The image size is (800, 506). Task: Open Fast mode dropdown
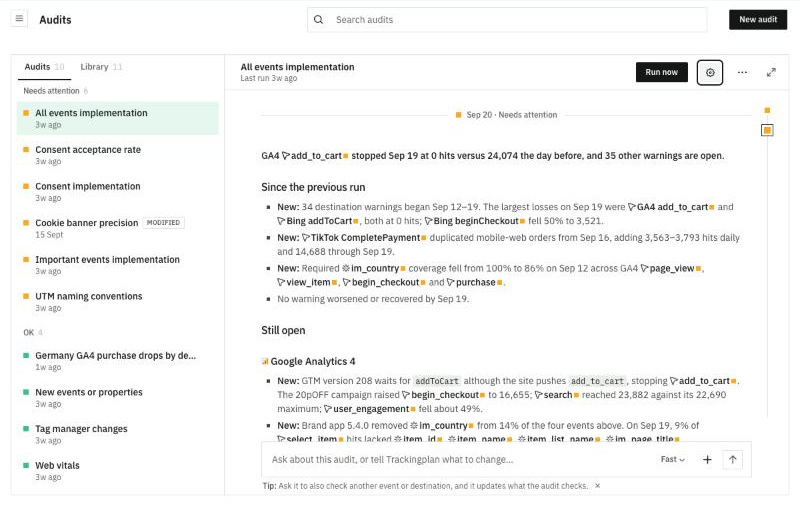tap(672, 460)
